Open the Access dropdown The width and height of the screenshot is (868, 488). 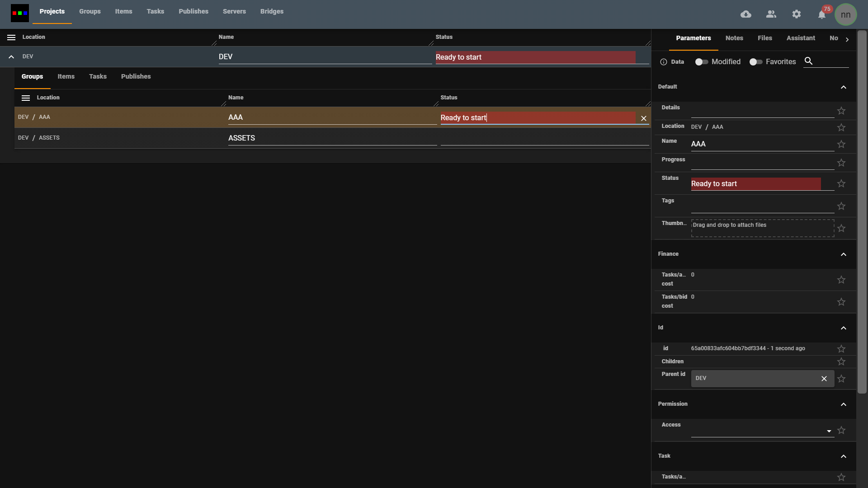[x=829, y=431]
